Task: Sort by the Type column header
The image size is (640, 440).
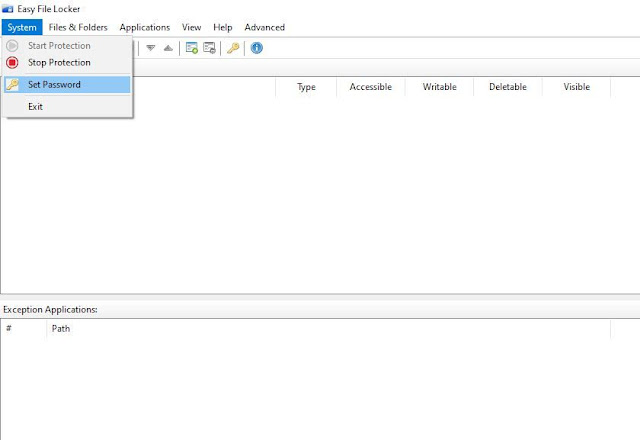Action: click(306, 87)
